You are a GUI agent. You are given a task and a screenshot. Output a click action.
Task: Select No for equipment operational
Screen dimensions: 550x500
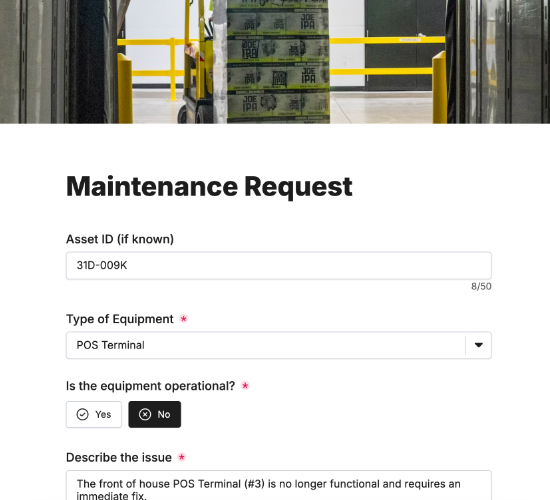pos(155,414)
